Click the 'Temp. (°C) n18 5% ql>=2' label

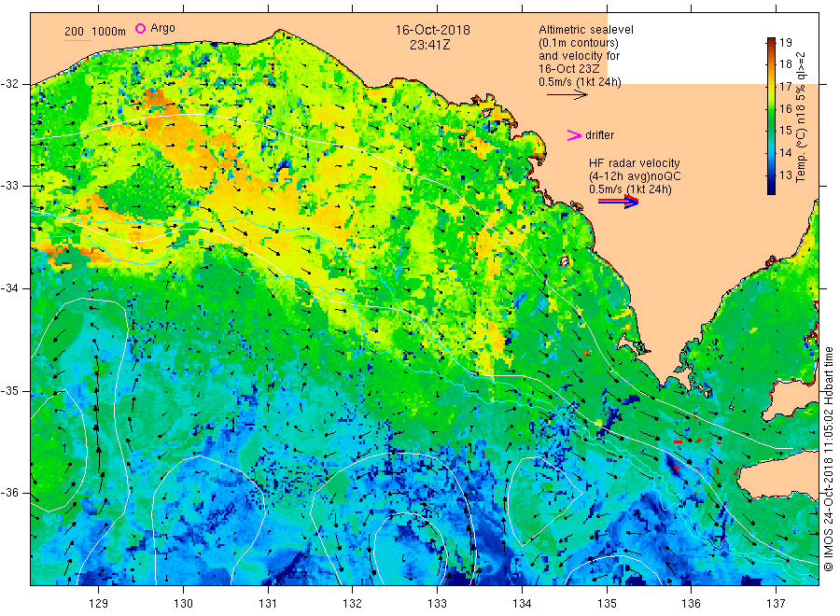coord(801,118)
